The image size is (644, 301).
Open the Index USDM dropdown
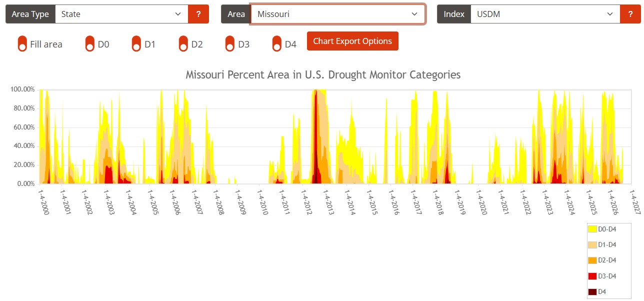point(545,14)
